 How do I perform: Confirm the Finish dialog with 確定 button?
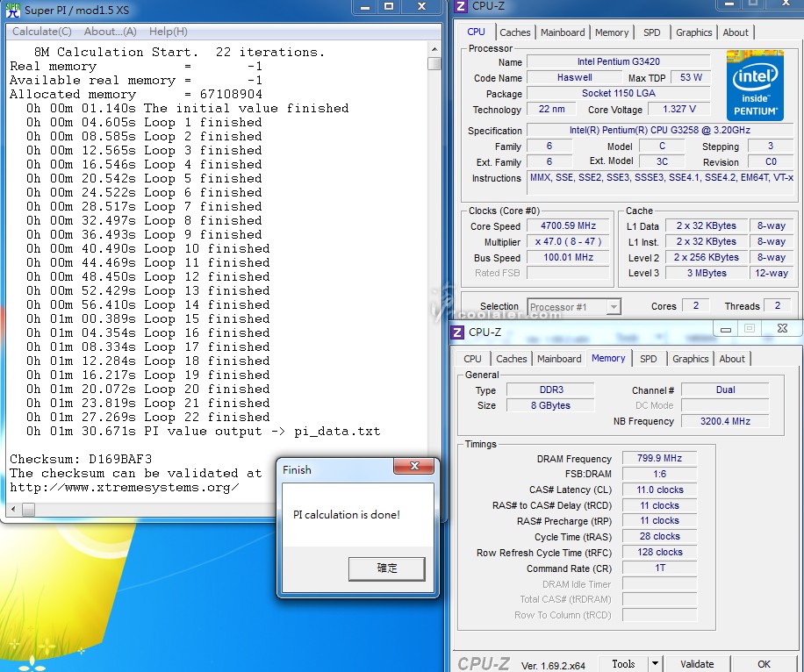[x=386, y=568]
